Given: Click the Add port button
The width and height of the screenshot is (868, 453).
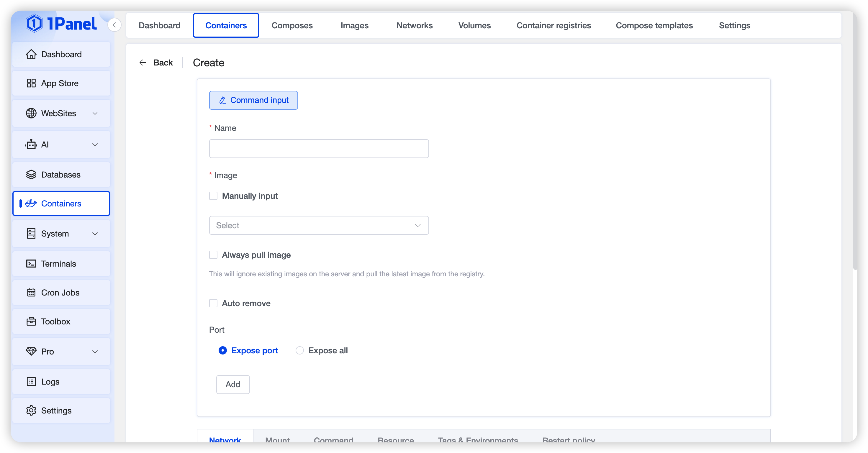Looking at the screenshot, I should 232,384.
